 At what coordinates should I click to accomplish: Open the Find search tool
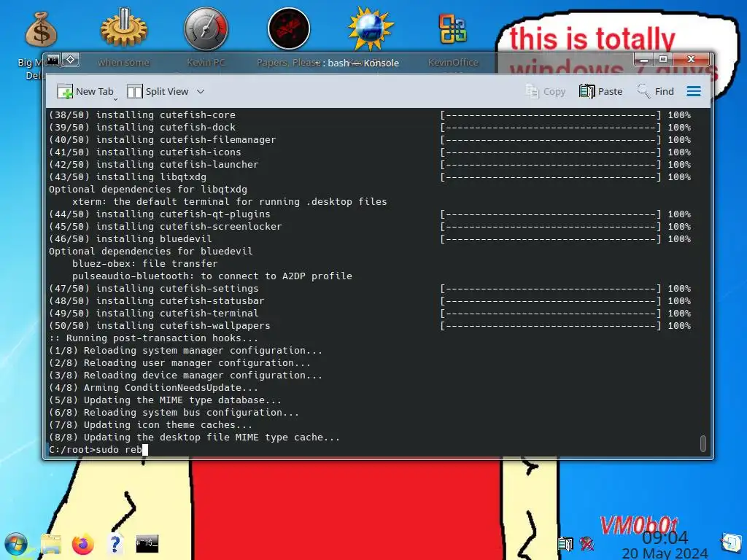click(x=656, y=91)
